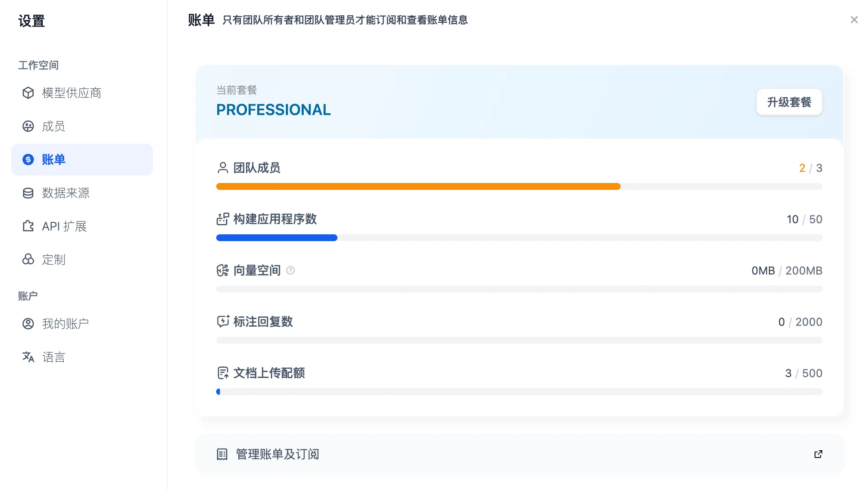The image size is (868, 490).
Task: Close the settings dialog
Action: tap(854, 20)
